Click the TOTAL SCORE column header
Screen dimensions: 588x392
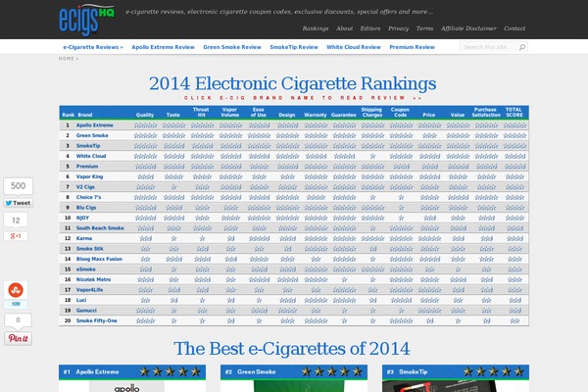pos(514,112)
